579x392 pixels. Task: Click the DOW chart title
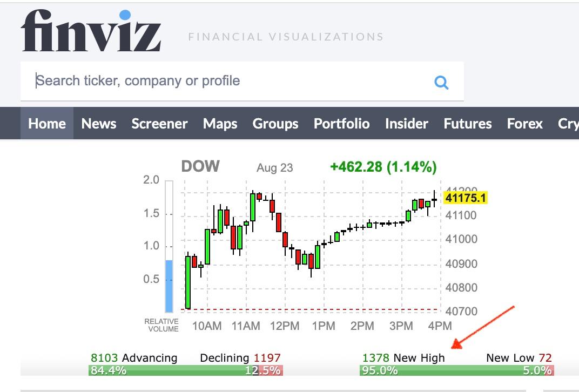click(x=200, y=166)
